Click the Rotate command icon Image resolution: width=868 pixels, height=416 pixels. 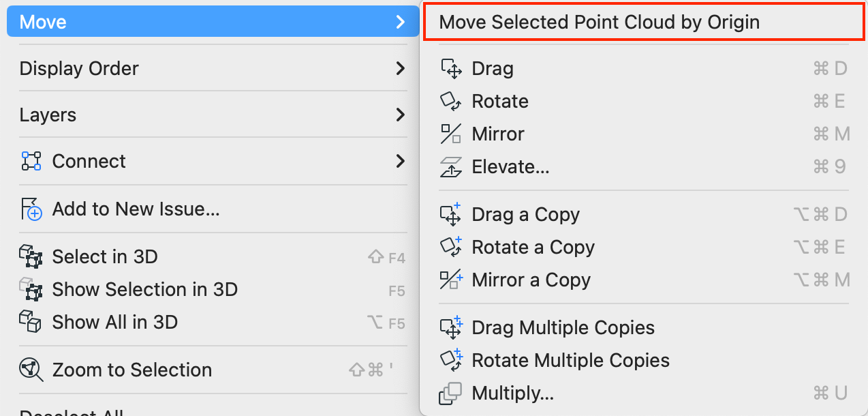[x=451, y=101]
